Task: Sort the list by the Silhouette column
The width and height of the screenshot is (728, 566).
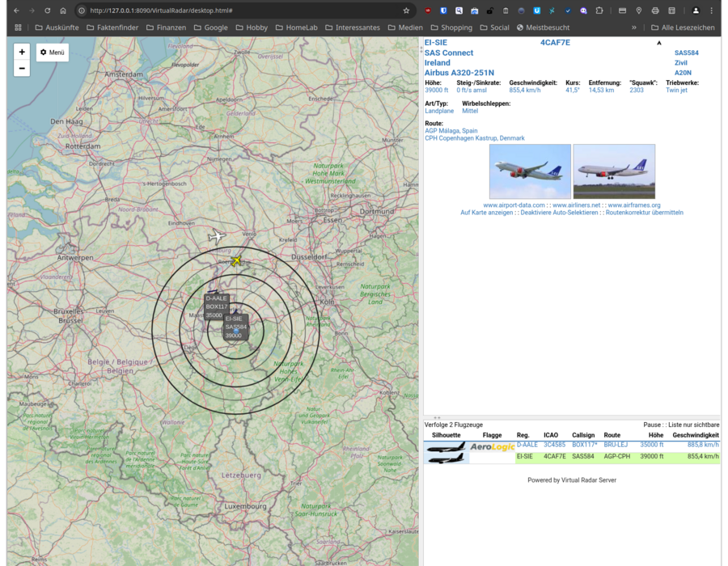Action: point(447,435)
